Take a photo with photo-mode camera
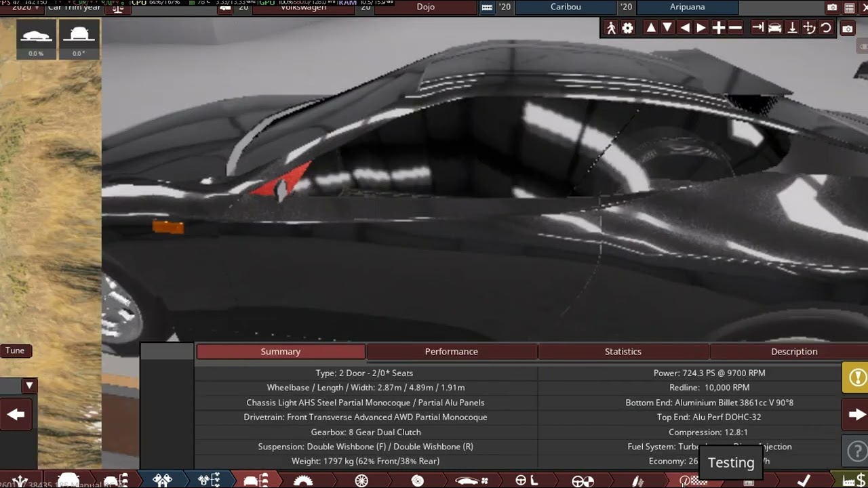Image resolution: width=868 pixels, height=488 pixels. 848,28
